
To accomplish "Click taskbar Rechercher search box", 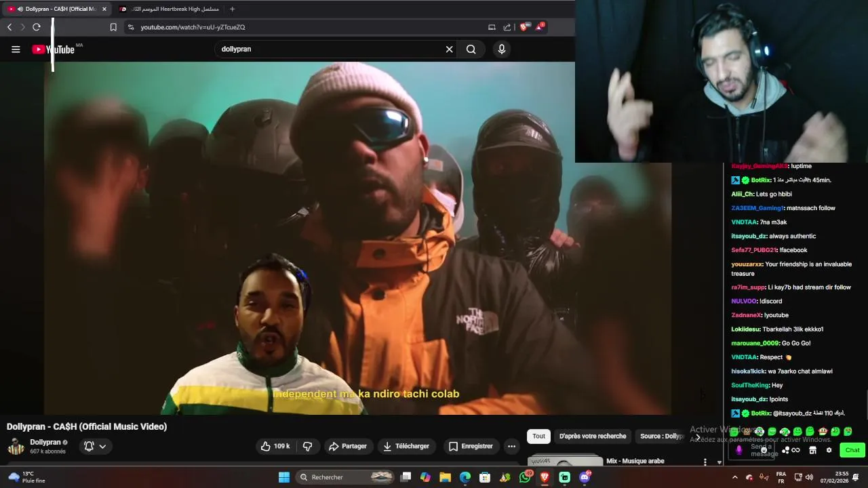I will [346, 477].
